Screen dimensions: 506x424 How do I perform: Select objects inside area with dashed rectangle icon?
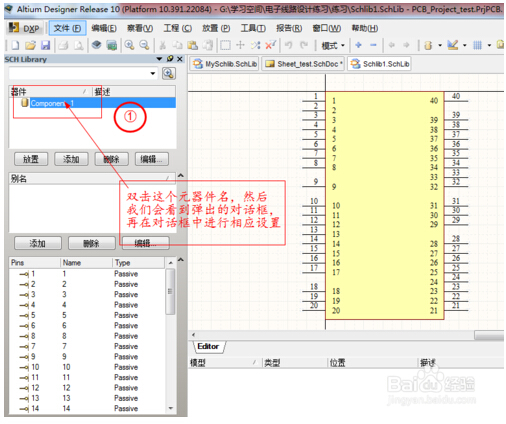(x=225, y=45)
